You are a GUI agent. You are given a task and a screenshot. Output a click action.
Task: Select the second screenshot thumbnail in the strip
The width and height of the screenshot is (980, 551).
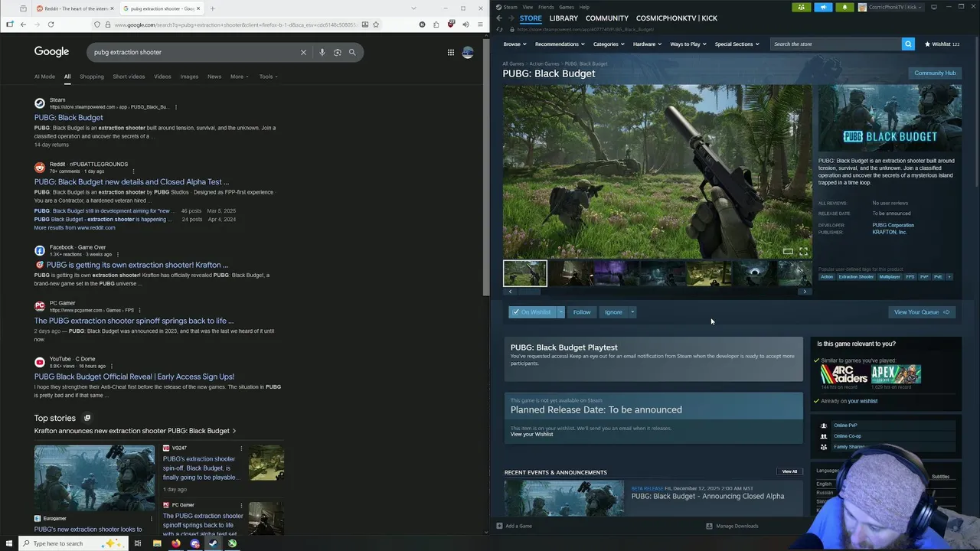point(571,273)
